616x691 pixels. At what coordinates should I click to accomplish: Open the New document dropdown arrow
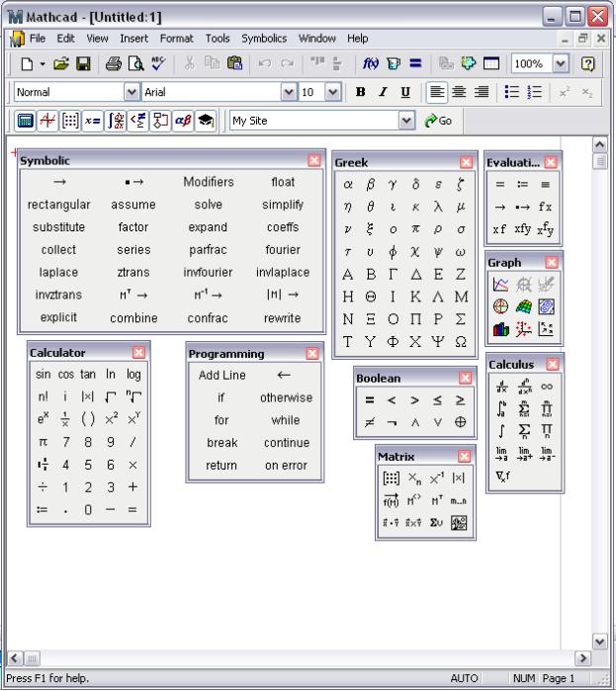pos(43,64)
